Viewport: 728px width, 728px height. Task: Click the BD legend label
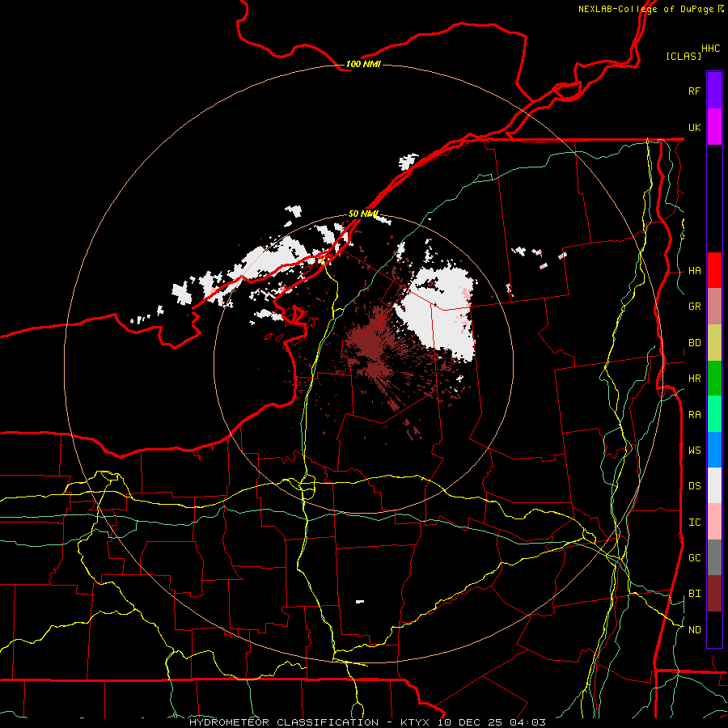[x=694, y=343]
